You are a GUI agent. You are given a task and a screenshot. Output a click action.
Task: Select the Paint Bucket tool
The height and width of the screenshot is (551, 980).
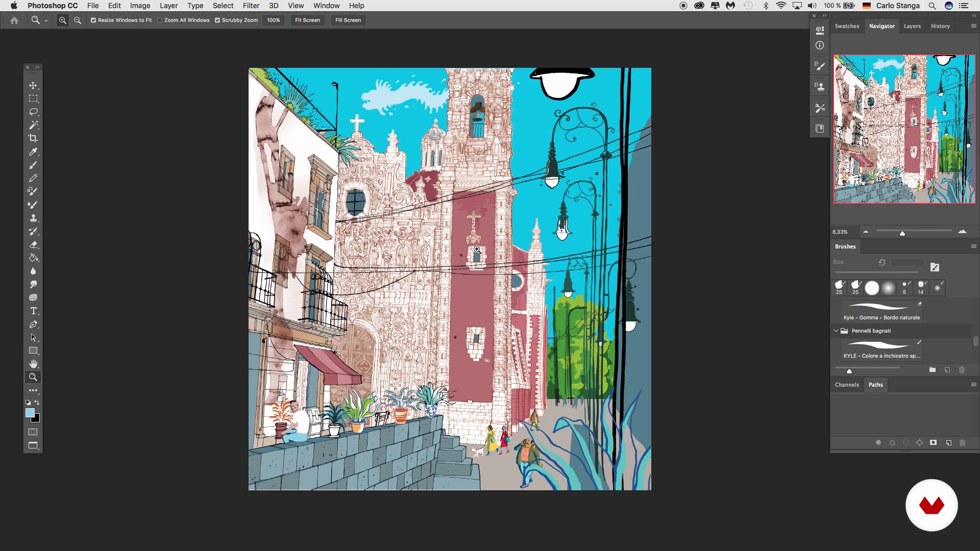(33, 258)
